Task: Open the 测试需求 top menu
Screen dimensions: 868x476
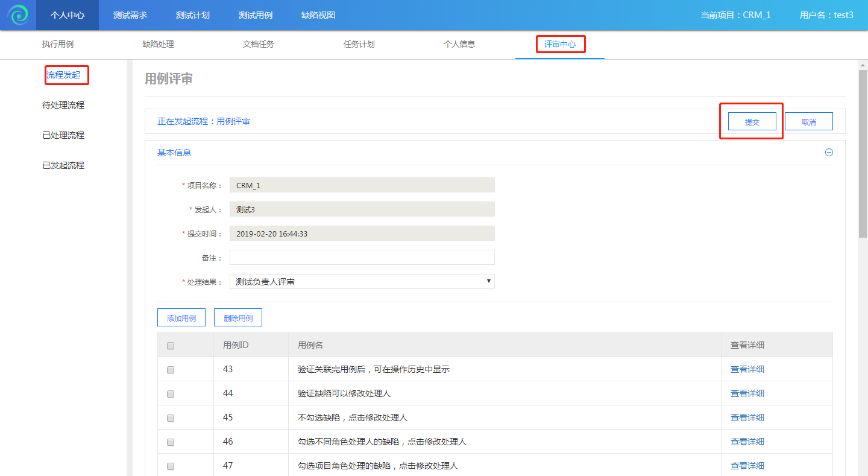Action: click(130, 15)
